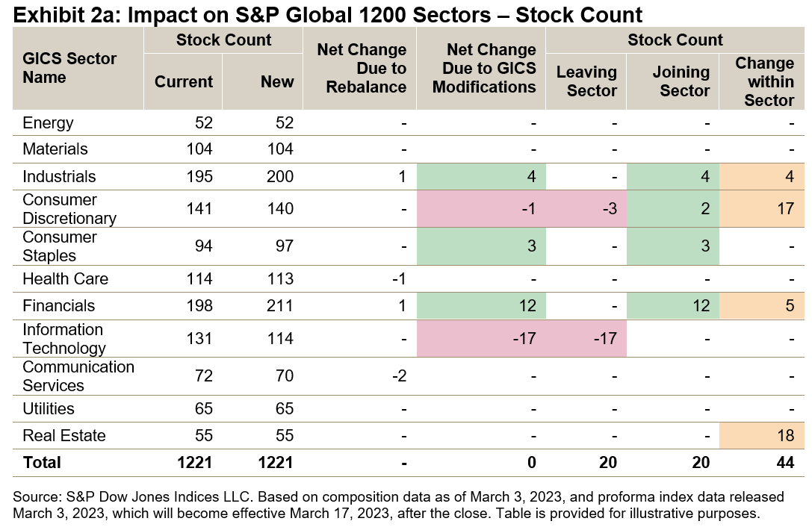This screenshot has width=812, height=530.
Task: Click the Exhibit 2a title text
Action: coord(327,14)
